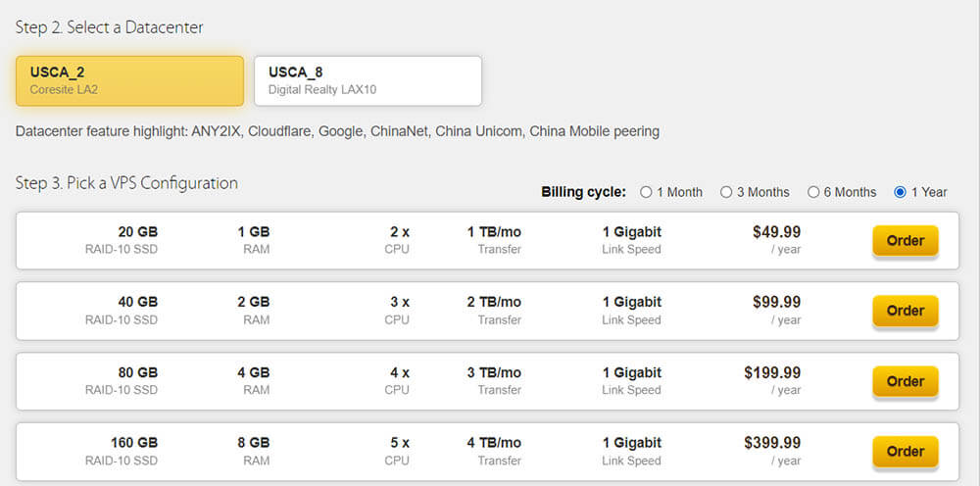
Task: Click the 3 TB/mo Transfer value
Action: 494,381
